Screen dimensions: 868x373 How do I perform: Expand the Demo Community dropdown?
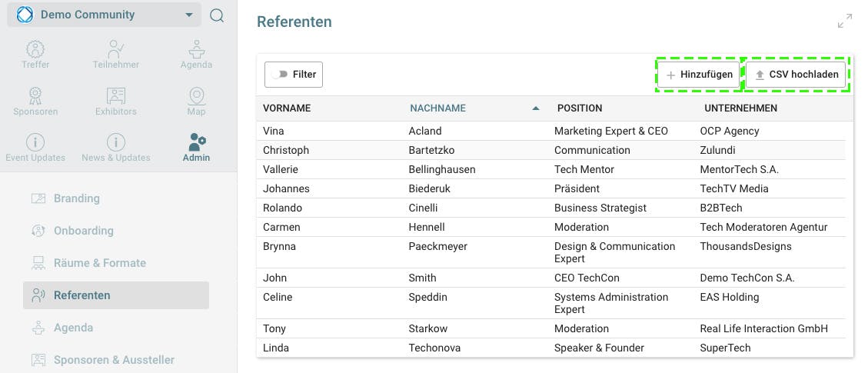tap(189, 15)
